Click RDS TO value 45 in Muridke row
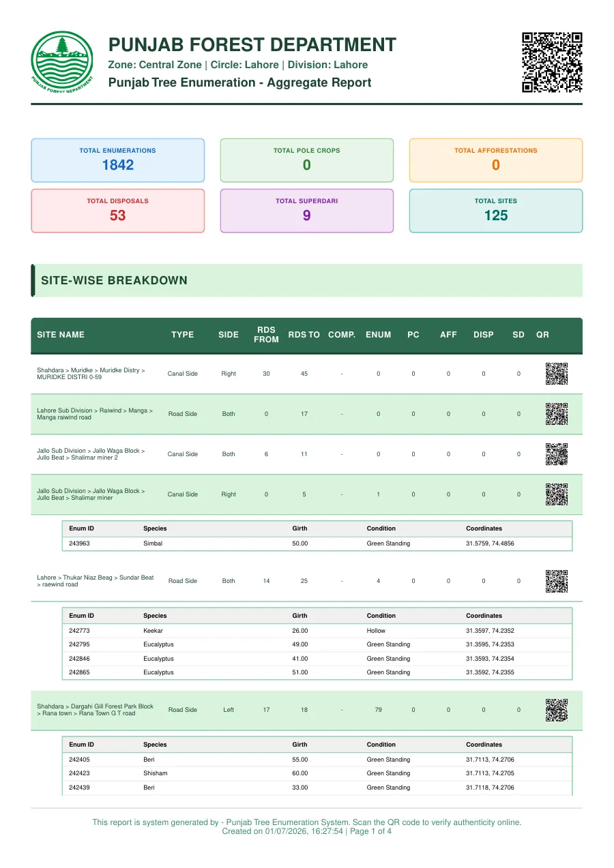The image size is (614, 868). 304,374
